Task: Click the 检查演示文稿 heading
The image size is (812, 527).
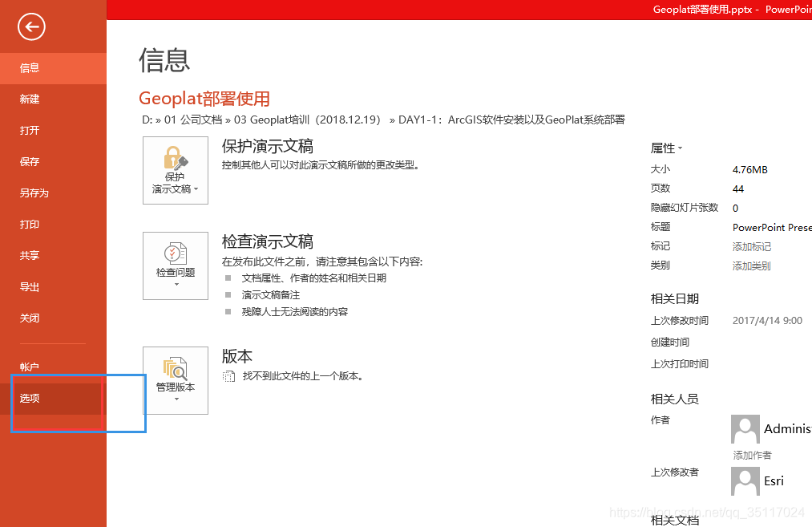Action: click(x=267, y=242)
